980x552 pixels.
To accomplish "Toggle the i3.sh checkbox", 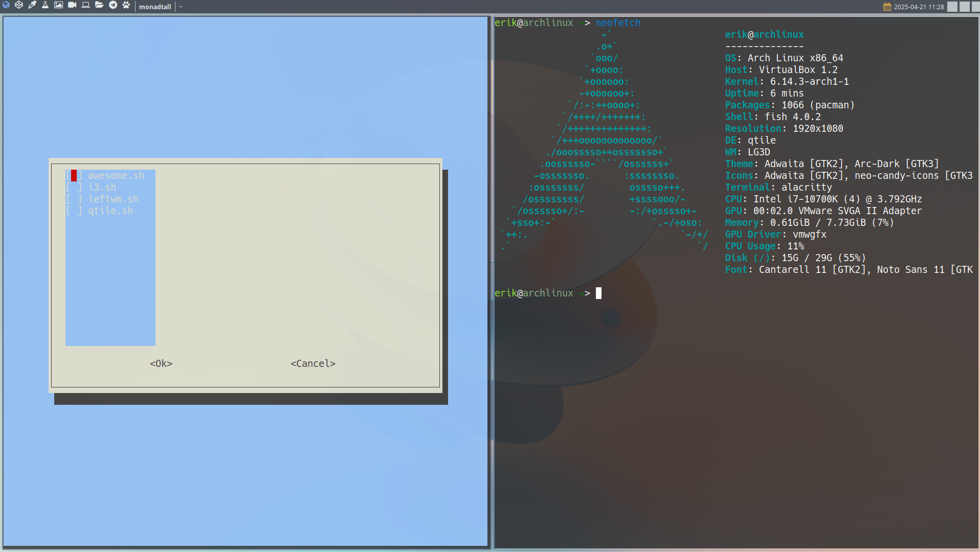I will pos(74,188).
